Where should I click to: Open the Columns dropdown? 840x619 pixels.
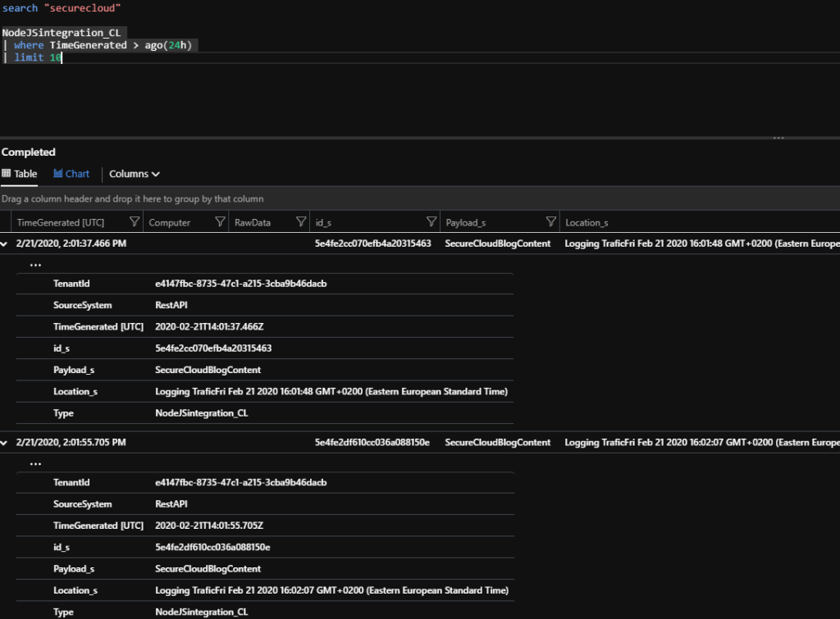(x=134, y=174)
